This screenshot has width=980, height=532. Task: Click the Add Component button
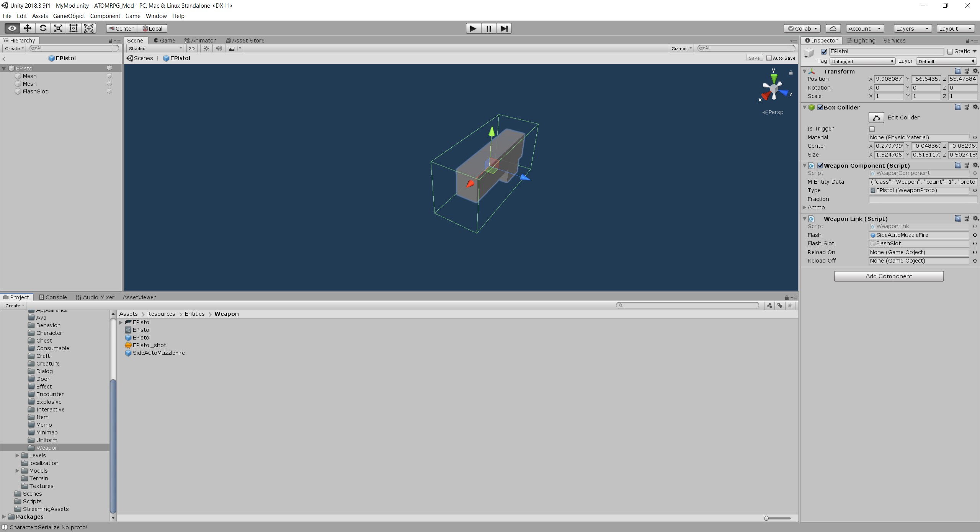pyautogui.click(x=889, y=276)
